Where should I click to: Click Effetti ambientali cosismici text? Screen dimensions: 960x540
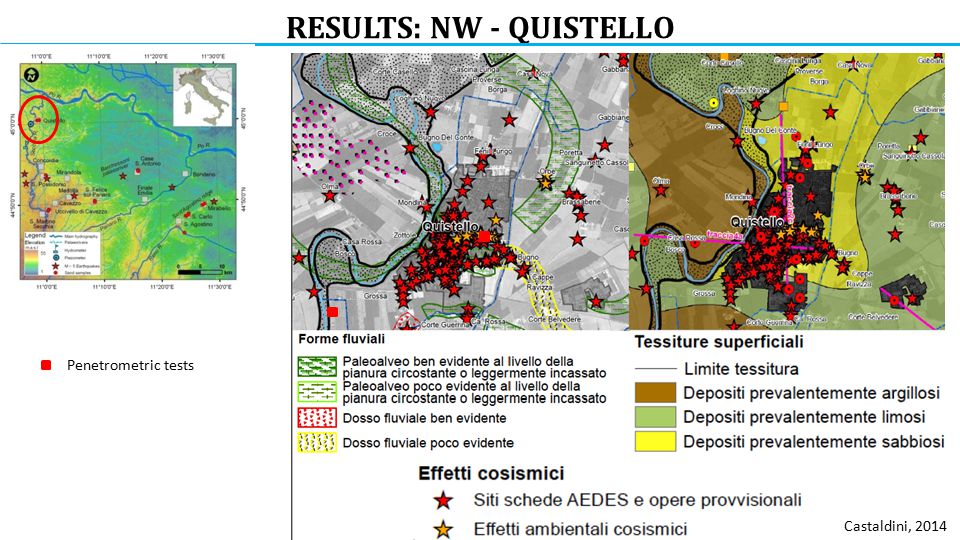coord(580,528)
